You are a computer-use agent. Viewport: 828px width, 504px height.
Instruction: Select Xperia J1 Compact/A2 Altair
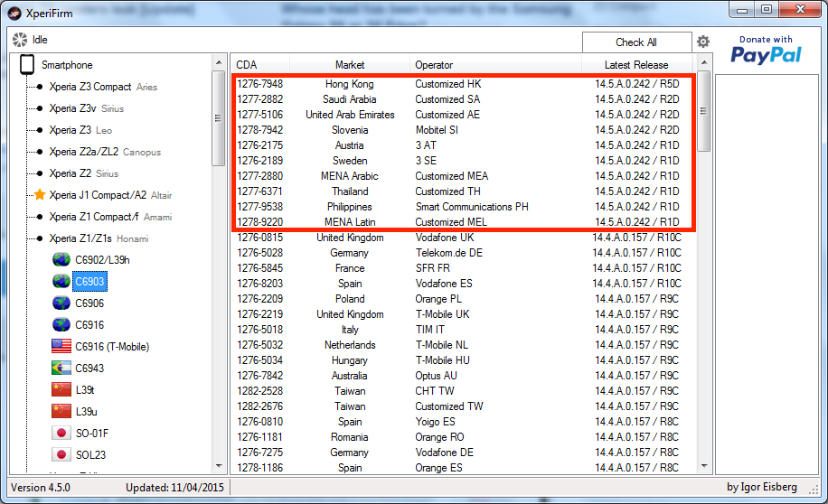110,195
